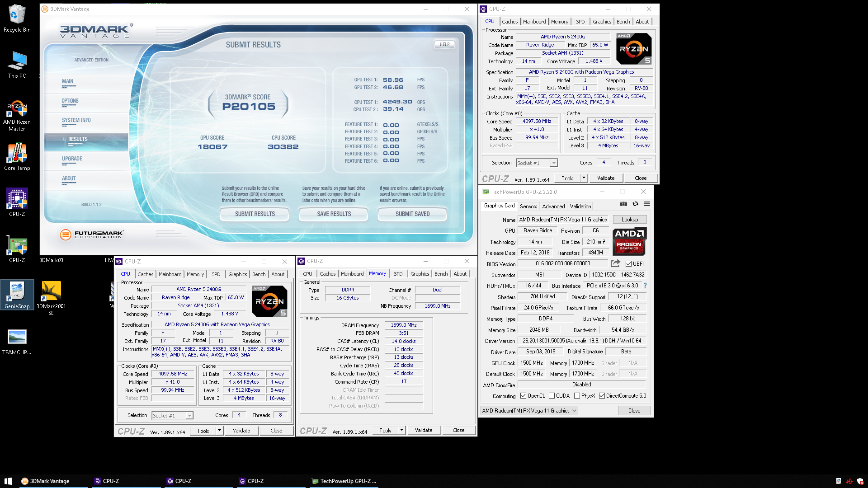Open 3DMark2001 SE desktop shortcut
Viewport: 868px width, 488px height.
click(51, 297)
